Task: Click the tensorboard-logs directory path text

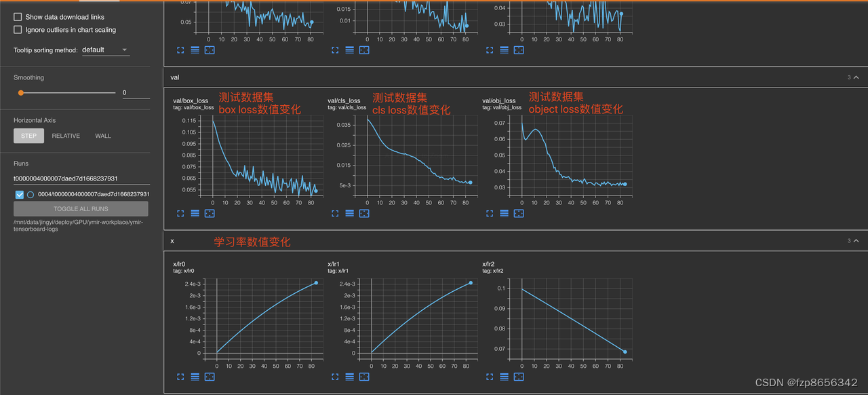Action: [78, 225]
